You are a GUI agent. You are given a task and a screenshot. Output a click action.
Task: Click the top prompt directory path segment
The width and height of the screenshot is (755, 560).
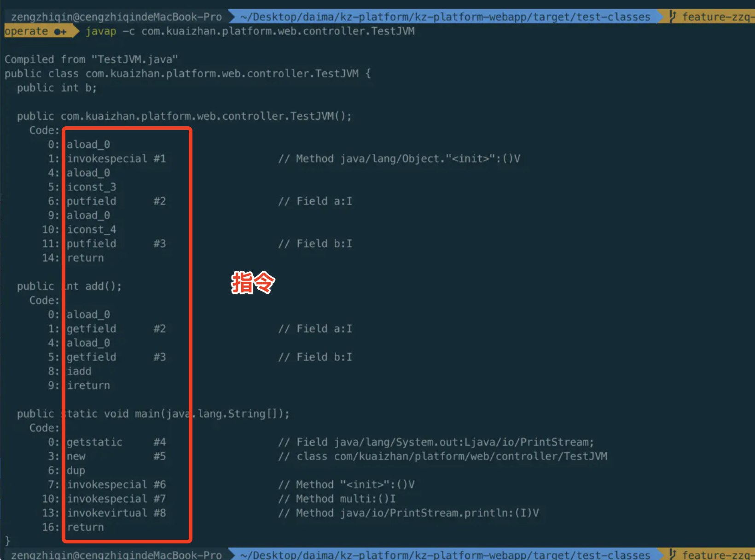coord(445,17)
